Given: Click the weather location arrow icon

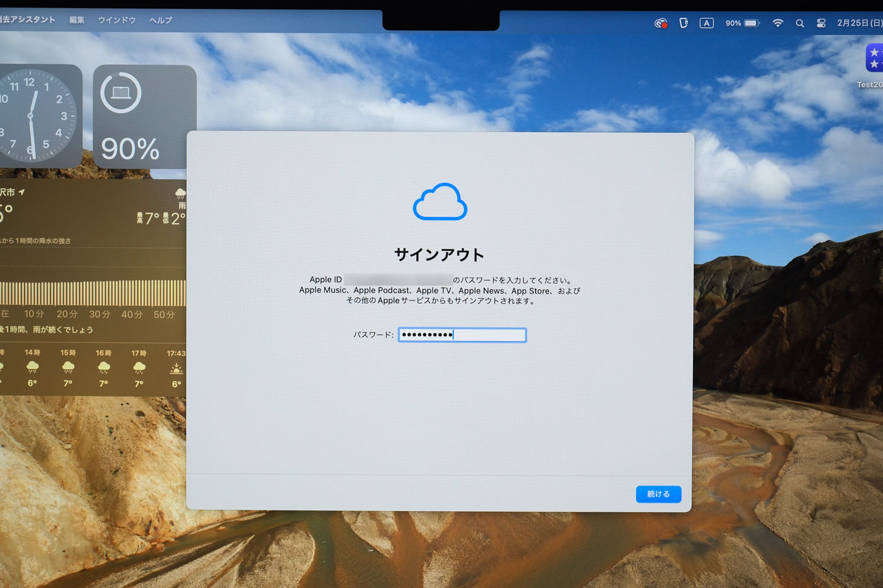Looking at the screenshot, I should pos(22,192).
